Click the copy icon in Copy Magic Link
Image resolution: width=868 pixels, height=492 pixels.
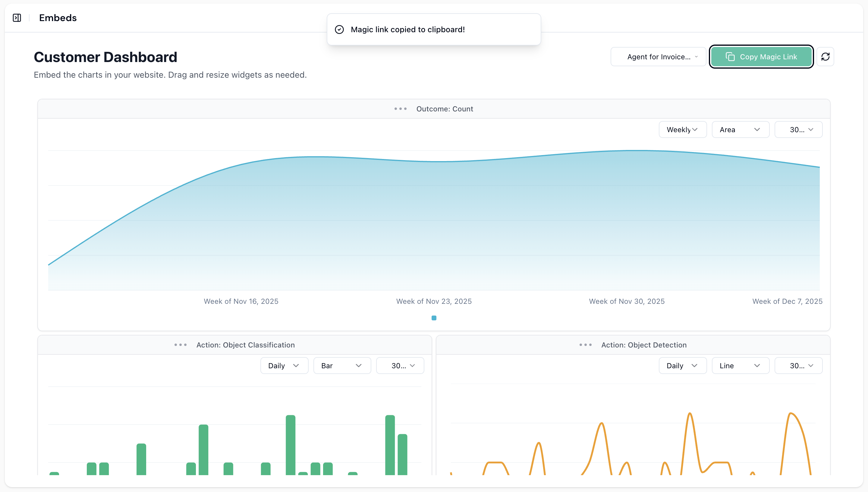(x=730, y=57)
